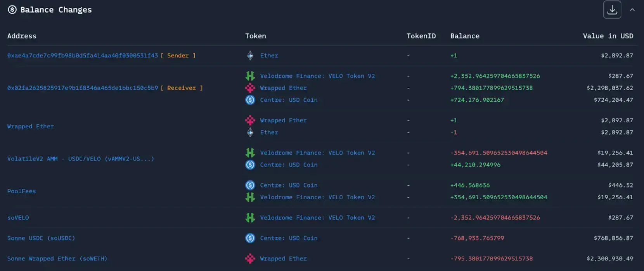Open the Receiver address 0x02fa2625 link
The width and height of the screenshot is (644, 271).
82,88
